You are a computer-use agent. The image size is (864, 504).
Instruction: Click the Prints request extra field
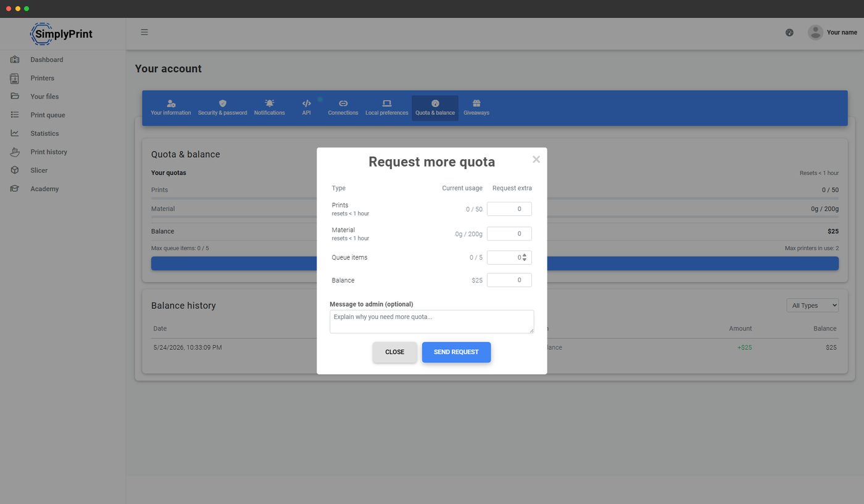tap(509, 209)
